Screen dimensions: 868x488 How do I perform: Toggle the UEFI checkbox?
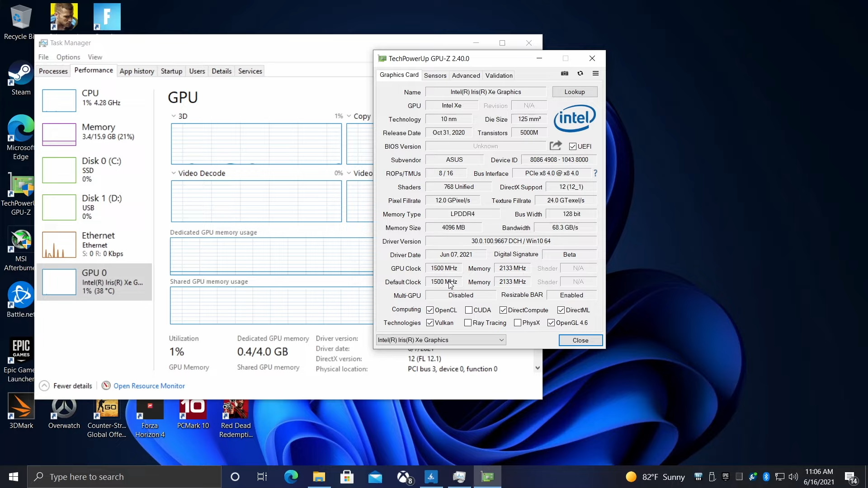pos(573,146)
